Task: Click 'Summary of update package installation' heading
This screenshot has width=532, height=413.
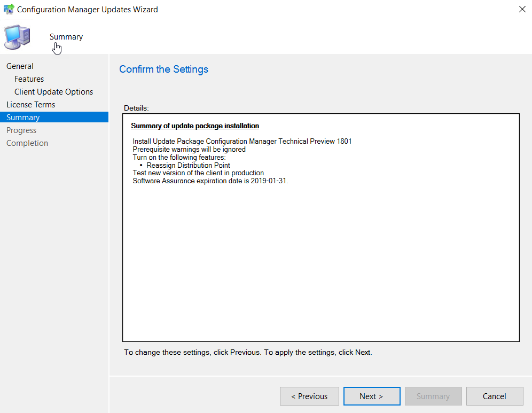Action: click(x=195, y=126)
